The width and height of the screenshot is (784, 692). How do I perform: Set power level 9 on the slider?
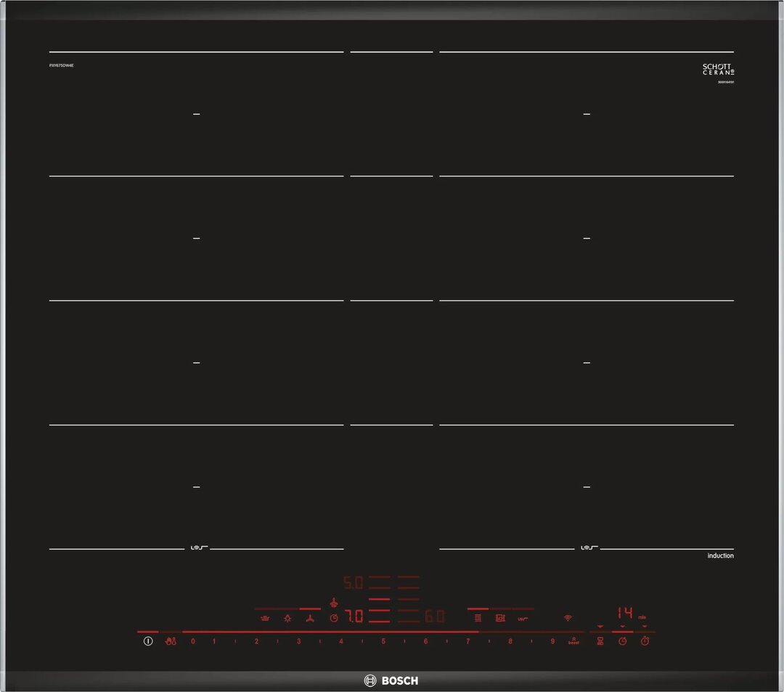coord(552,641)
